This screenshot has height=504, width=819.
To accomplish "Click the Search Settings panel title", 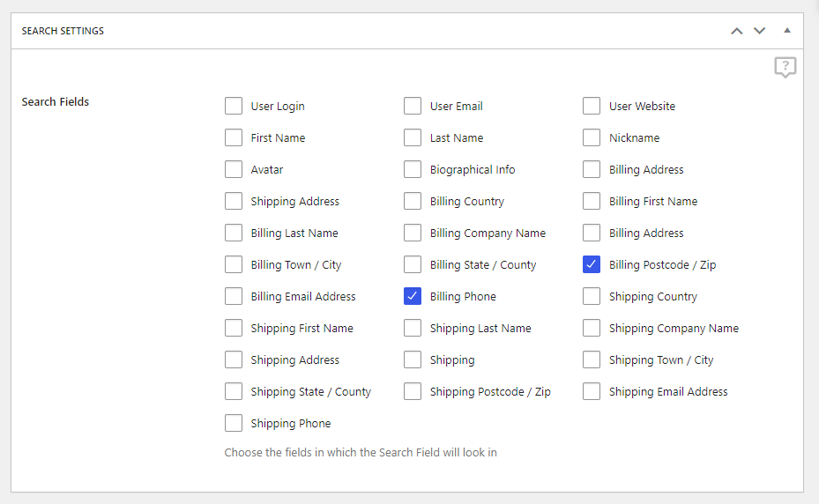I will tap(63, 31).
